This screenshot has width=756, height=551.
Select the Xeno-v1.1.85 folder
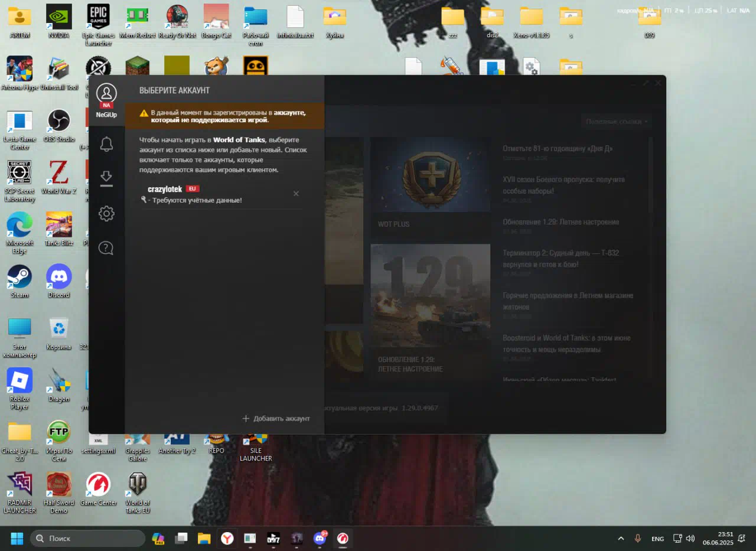pos(532,22)
